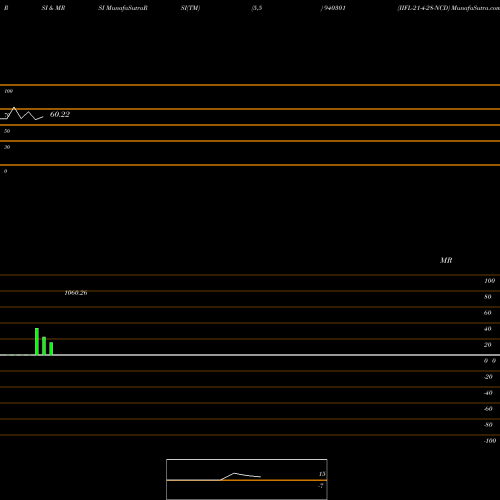Click the peak of the white RSI line
Image resolution: width=500 pixels, height=500 pixels.
pos(14,107)
